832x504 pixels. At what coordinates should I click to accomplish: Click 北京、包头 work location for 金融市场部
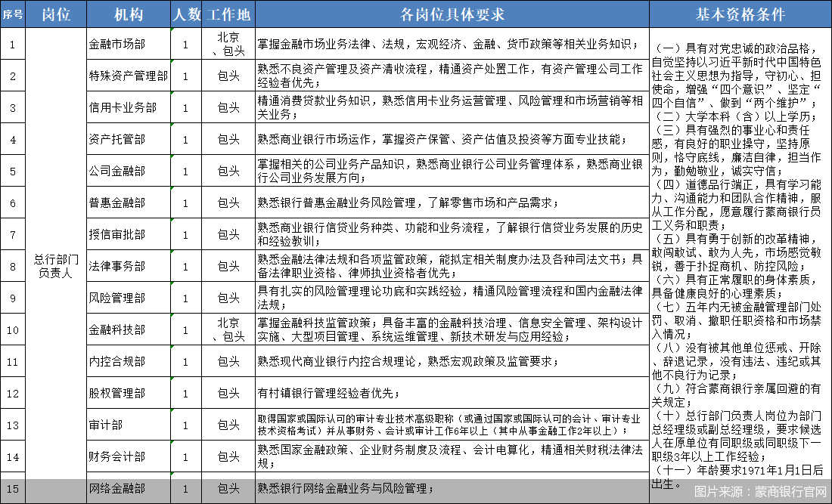tap(228, 44)
